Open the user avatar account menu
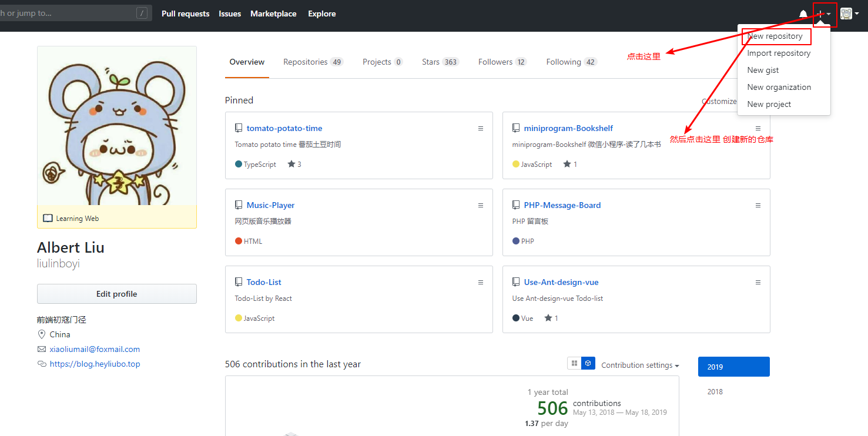The width and height of the screenshot is (868, 436). (x=849, y=14)
